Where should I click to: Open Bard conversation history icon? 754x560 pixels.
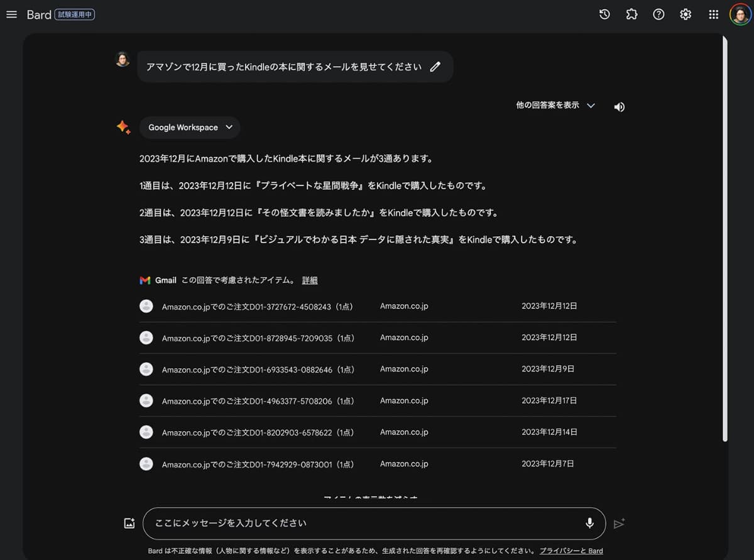604,14
